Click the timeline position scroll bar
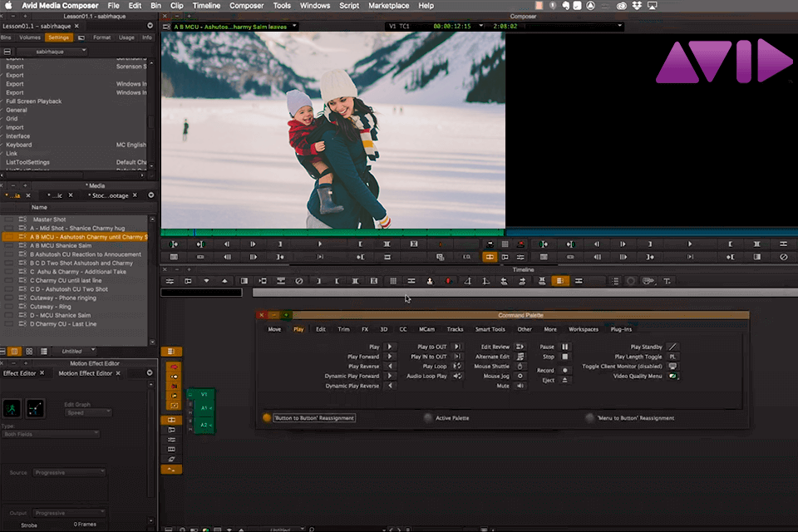 point(525,293)
